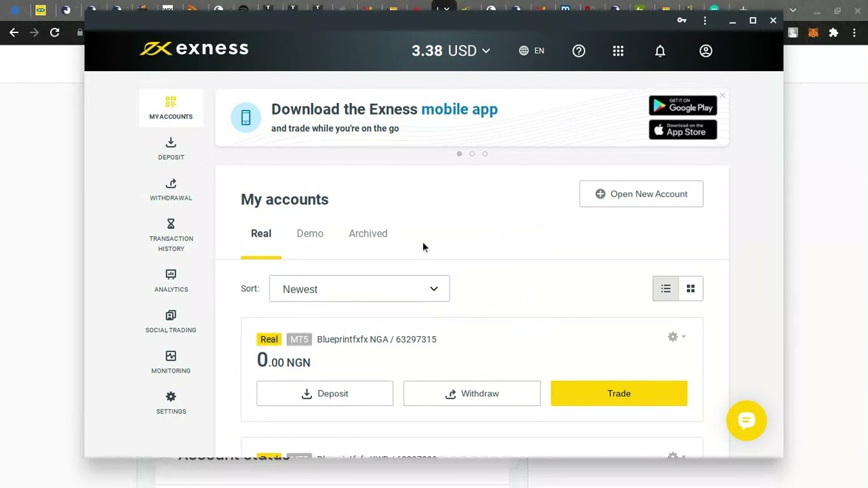Click the Download the Exness mobile app headline
The height and width of the screenshot is (488, 868).
point(384,109)
